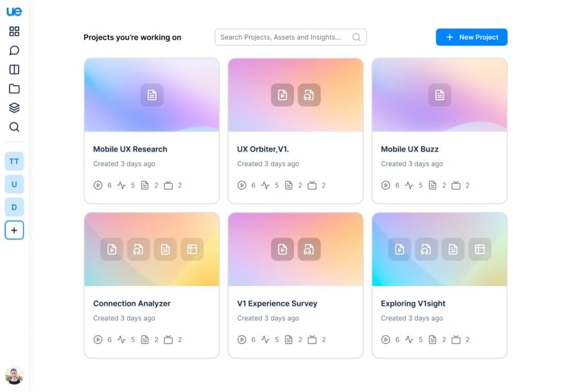The width and height of the screenshot is (565, 392).
Task: Select the D workspace
Action: tap(14, 207)
